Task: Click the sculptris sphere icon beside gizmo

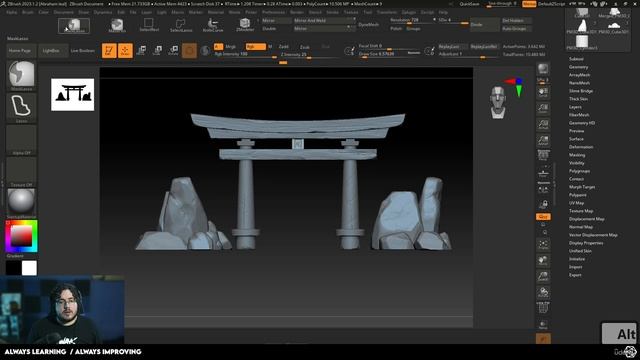Action: [205, 51]
